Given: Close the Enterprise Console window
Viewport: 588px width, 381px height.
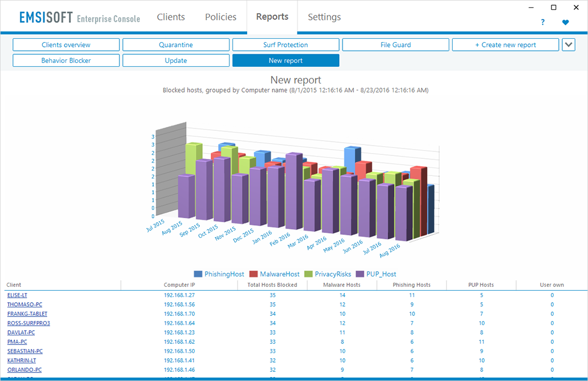Looking at the screenshot, I should coord(576,7).
